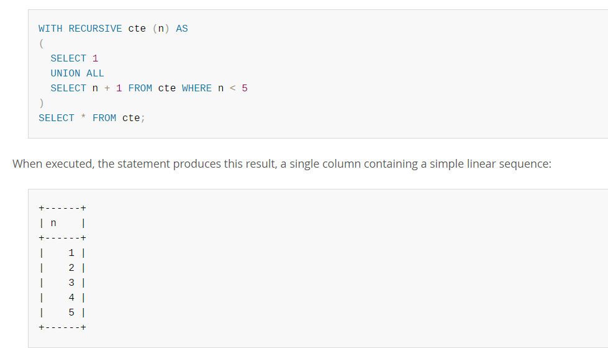Click the top border line of the result table
Viewport: 608px width, 364px height.
[x=63, y=208]
